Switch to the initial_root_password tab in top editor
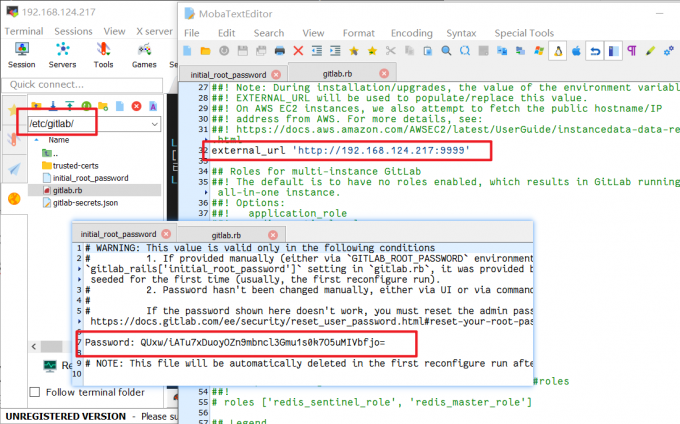680x424 pixels. 231,73
